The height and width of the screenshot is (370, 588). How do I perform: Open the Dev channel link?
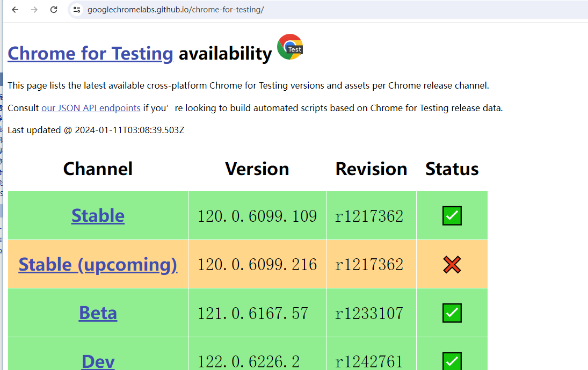(98, 361)
